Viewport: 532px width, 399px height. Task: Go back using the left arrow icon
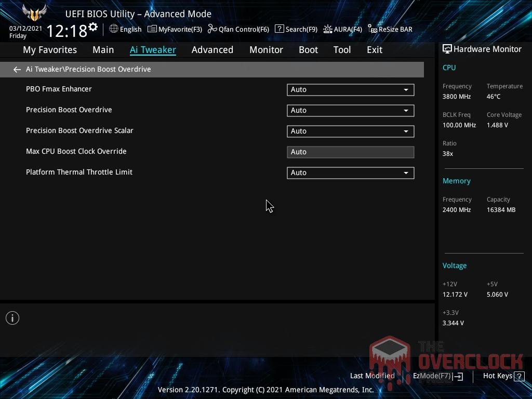point(17,69)
